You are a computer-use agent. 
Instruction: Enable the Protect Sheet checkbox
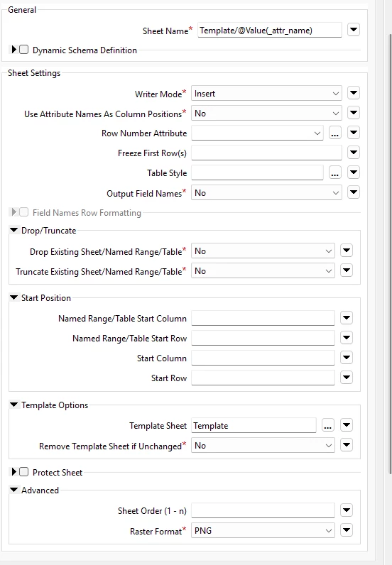24,472
